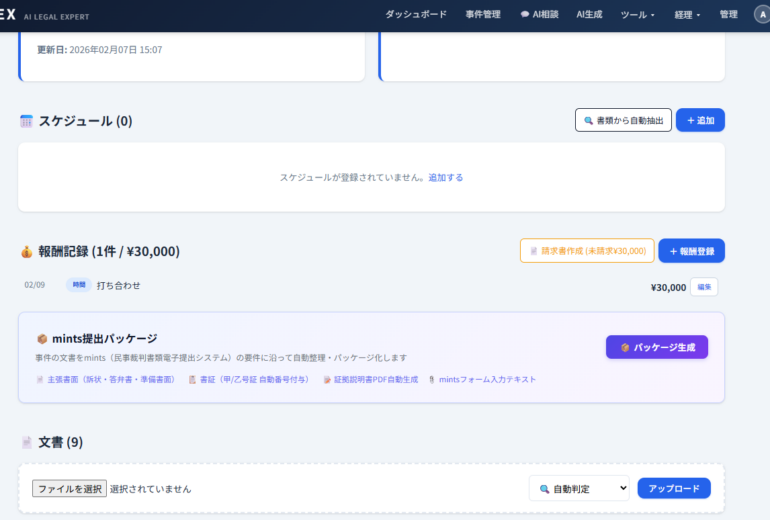Image resolution: width=770 pixels, height=520 pixels.
Task: Open the ツール dropdown menu
Action: [637, 15]
